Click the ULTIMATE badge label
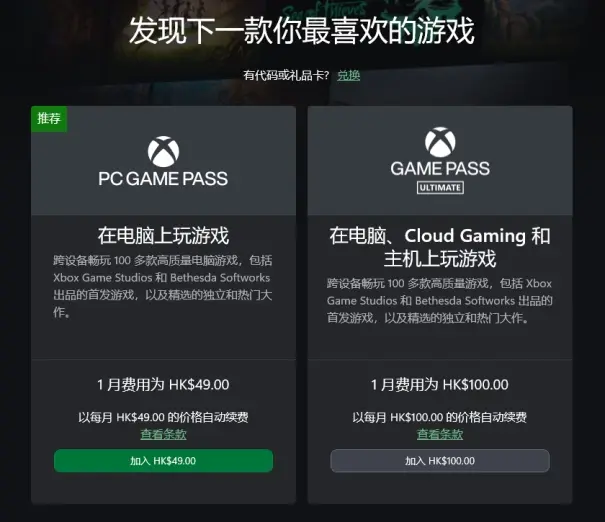Screen dimensions: 605x522 pyautogui.click(x=440, y=188)
